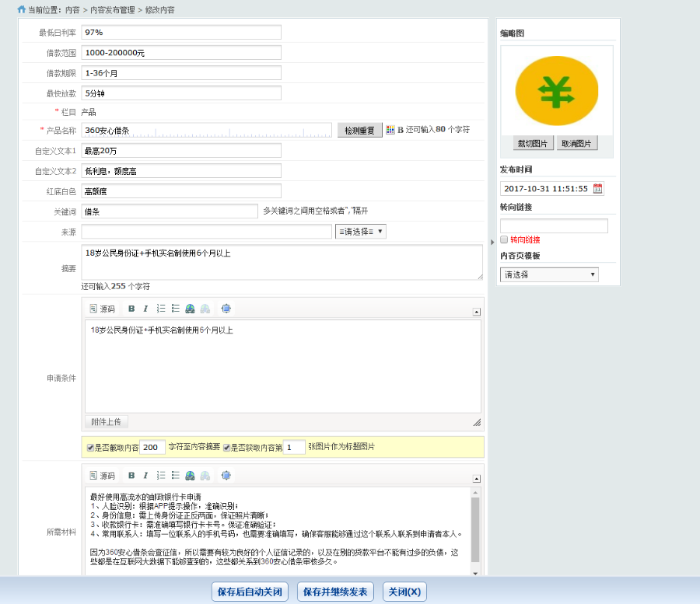Grab the 摘要 textarea resize handle
This screenshot has height=604, width=700.
coord(480,277)
